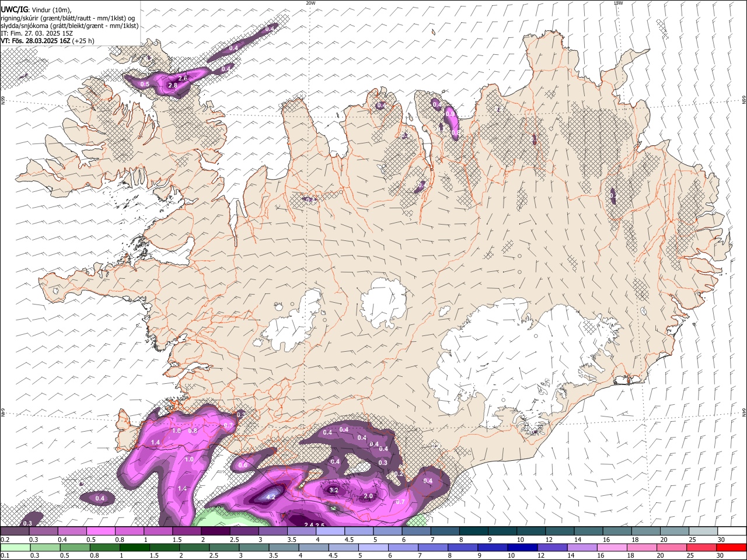Click the '3.2' precipitation value on the map
747x560 pixels.
point(334,490)
